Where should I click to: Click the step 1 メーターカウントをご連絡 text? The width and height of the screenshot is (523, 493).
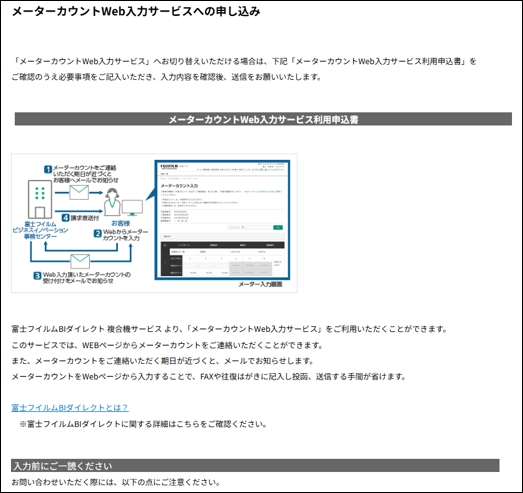click(x=81, y=174)
